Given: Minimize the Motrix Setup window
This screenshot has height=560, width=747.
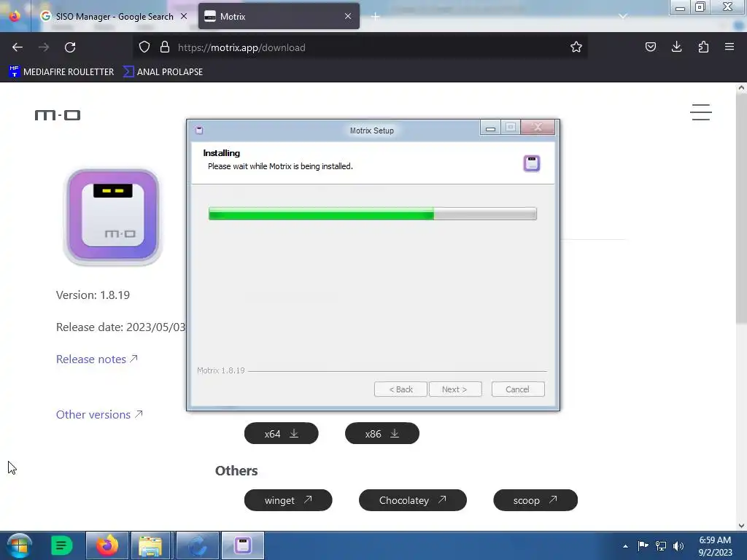Looking at the screenshot, I should 490,128.
